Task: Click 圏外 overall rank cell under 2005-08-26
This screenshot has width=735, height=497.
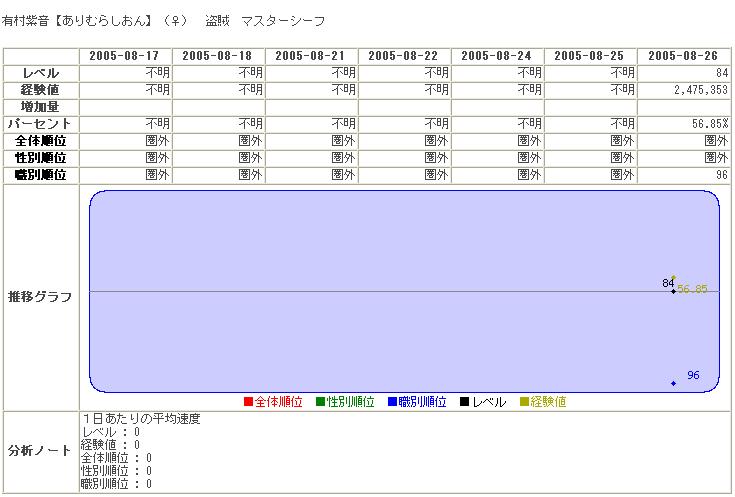Action: tap(716, 141)
